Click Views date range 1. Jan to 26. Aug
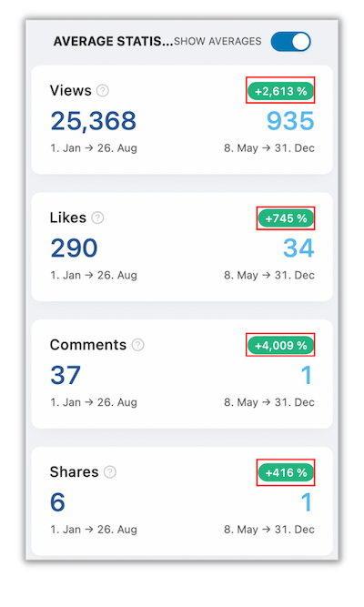 pos(94,147)
